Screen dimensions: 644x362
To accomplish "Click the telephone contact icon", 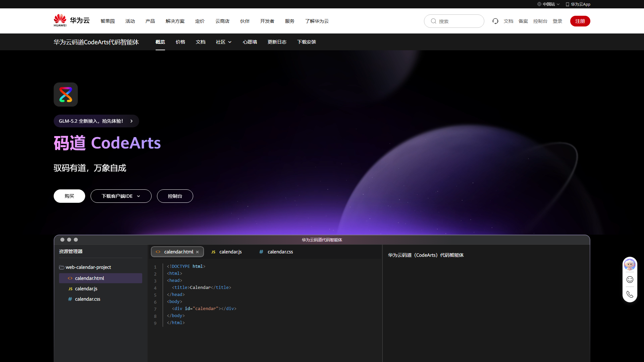I will click(x=630, y=294).
